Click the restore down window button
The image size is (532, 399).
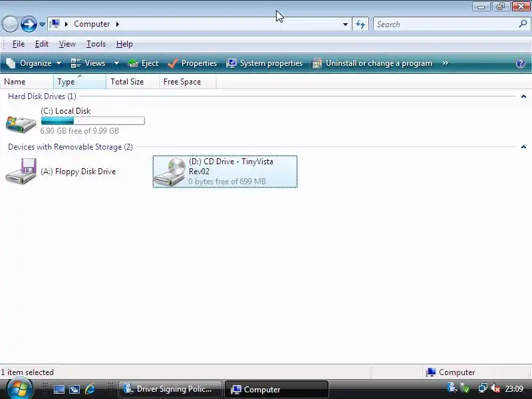point(501,7)
